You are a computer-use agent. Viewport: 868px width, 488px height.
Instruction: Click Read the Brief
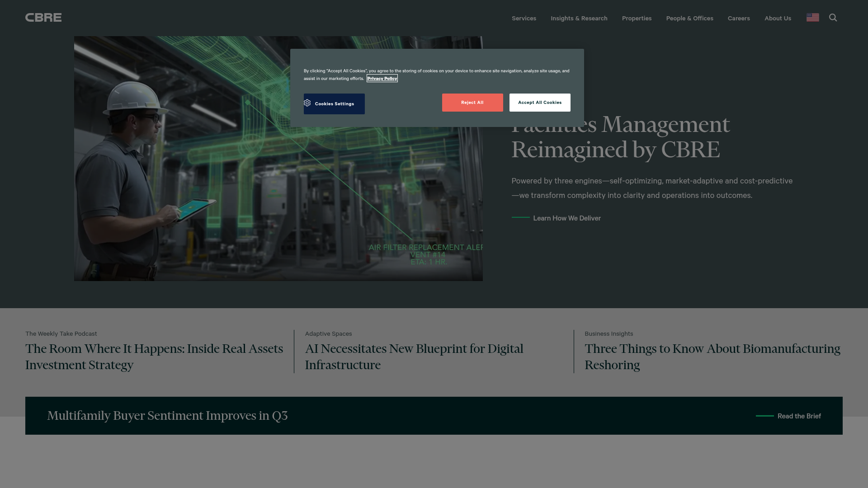(x=799, y=416)
